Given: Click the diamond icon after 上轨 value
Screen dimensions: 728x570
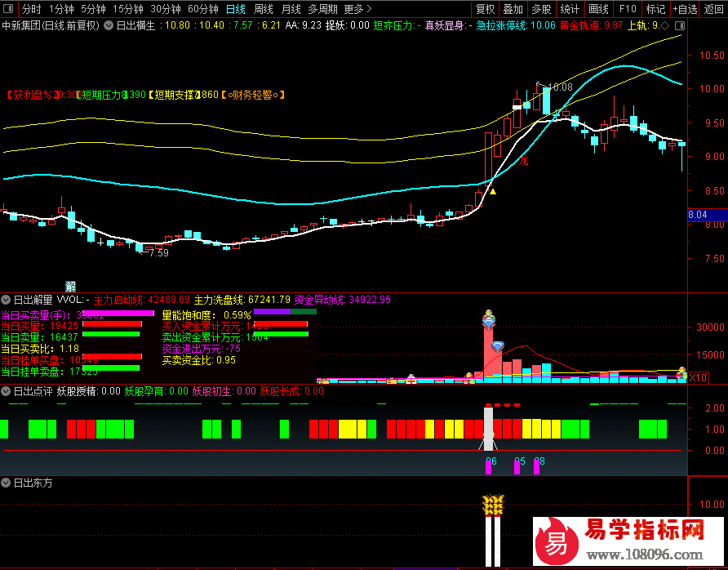Looking at the screenshot, I should pos(664,25).
